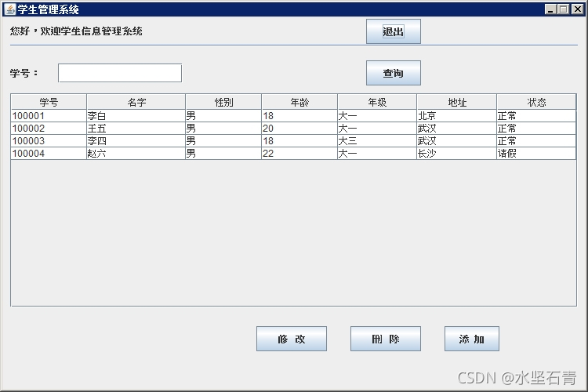
Task: Click the 性别 column header
Action: pos(223,102)
